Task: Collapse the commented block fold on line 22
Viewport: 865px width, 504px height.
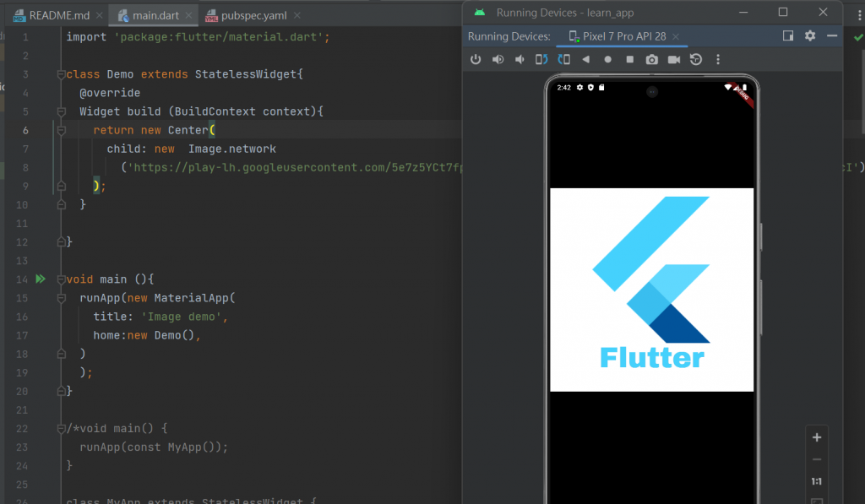Action: point(61,429)
